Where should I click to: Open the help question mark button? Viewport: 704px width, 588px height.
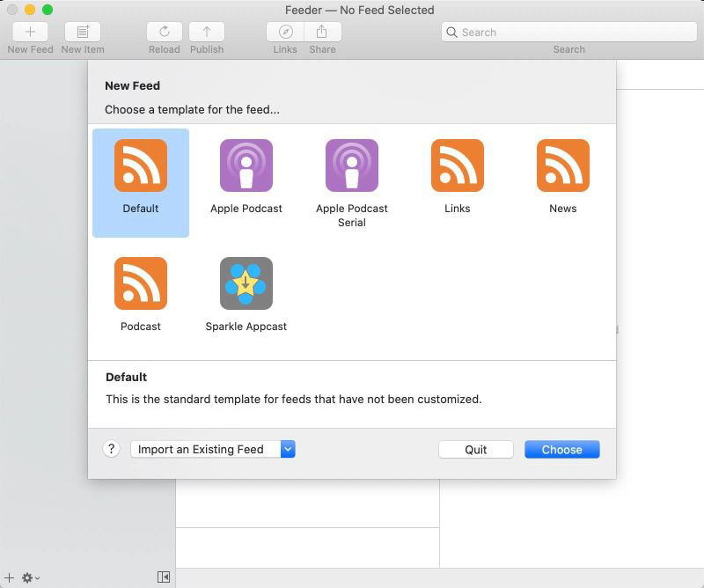(112, 449)
